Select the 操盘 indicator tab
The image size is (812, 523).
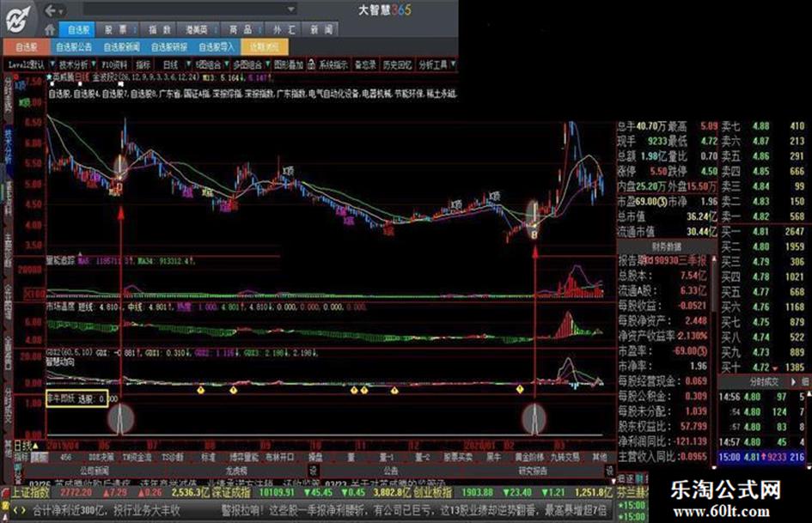click(315, 457)
